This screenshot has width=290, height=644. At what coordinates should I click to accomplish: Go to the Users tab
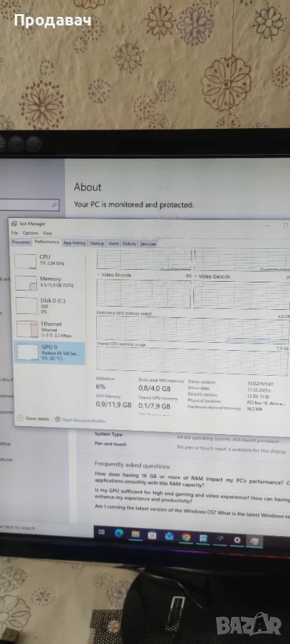pos(113,243)
